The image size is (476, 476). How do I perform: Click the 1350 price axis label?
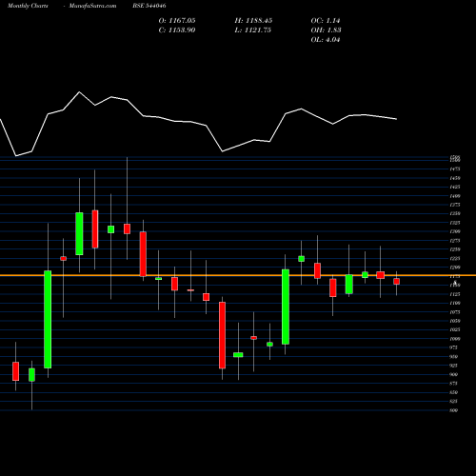(x=455, y=214)
